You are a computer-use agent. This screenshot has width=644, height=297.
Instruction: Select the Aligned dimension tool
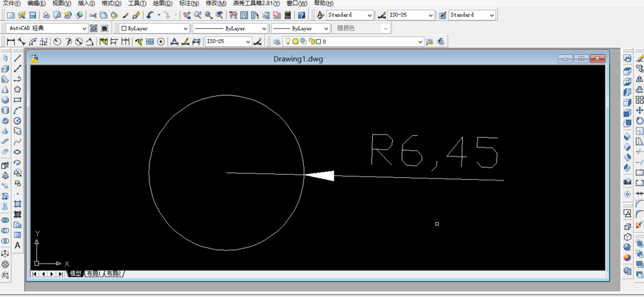(22, 41)
